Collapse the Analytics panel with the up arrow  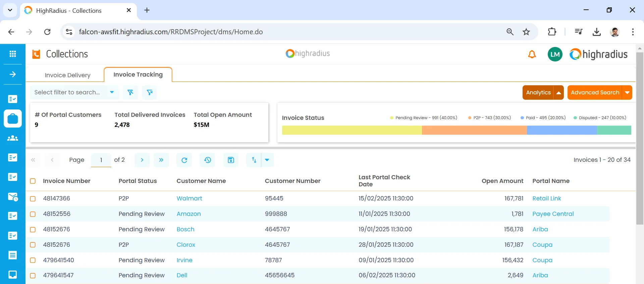559,93
